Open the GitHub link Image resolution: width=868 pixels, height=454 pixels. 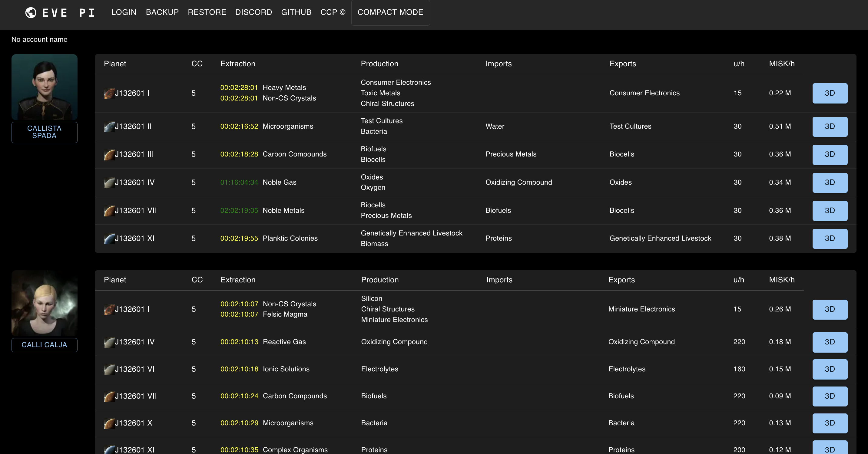296,12
